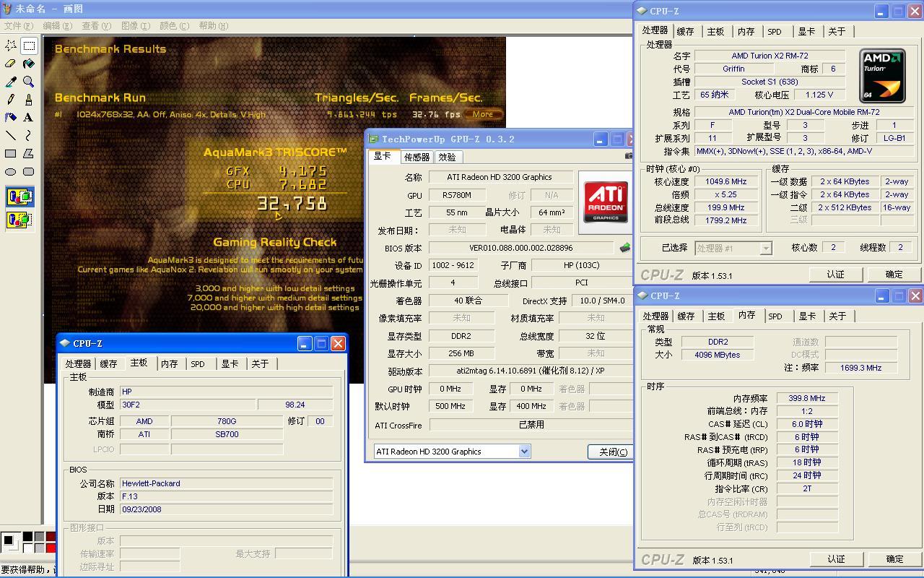Screen dimensions: 924x578
Task: Click the GPU-Z BIOS version field VER010.088.000.002.028896
Action: [x=520, y=248]
